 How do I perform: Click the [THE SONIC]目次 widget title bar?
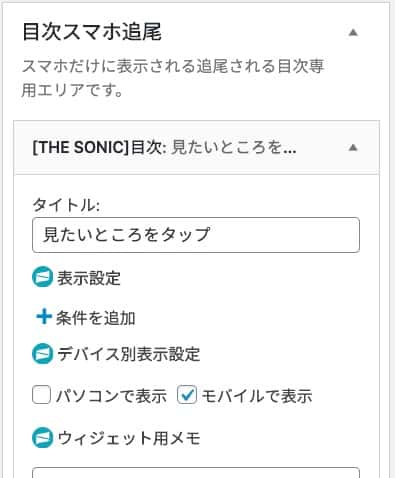tap(196, 147)
